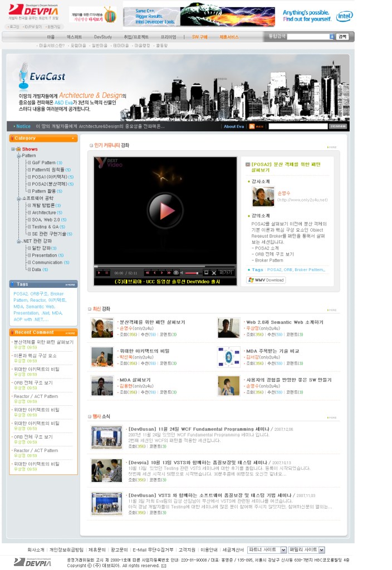
Task: Toggle mute speaker icon in video player
Action: (x=183, y=273)
